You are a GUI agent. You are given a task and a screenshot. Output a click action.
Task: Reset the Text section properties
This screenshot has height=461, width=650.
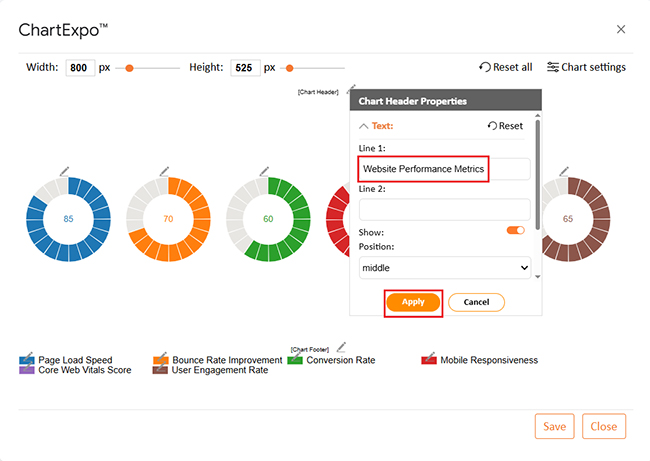(505, 126)
